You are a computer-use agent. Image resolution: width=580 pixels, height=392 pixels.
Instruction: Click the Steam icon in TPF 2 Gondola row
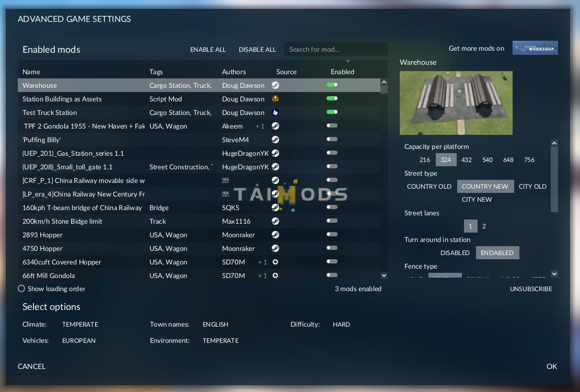(x=275, y=126)
